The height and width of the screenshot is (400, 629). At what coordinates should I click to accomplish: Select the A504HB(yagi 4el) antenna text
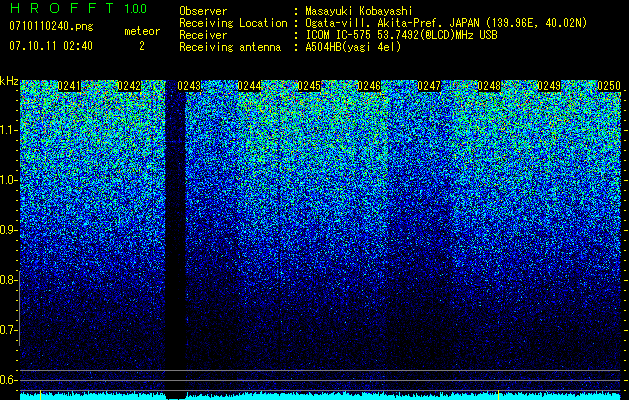pyautogui.click(x=353, y=47)
